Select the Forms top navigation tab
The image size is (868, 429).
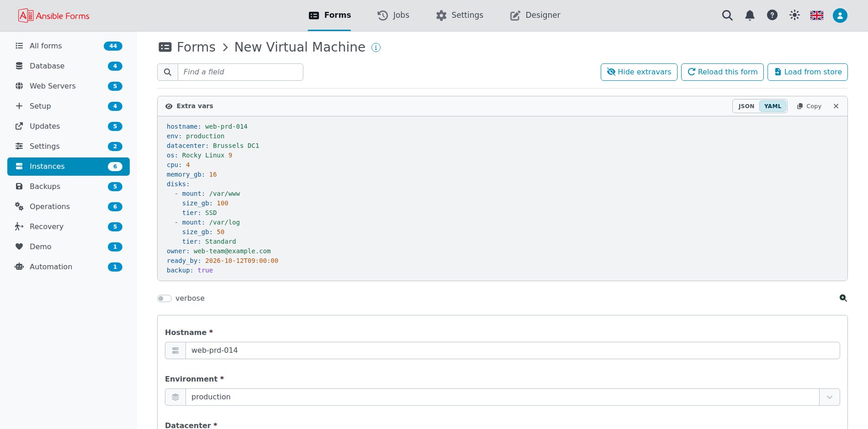click(x=330, y=16)
